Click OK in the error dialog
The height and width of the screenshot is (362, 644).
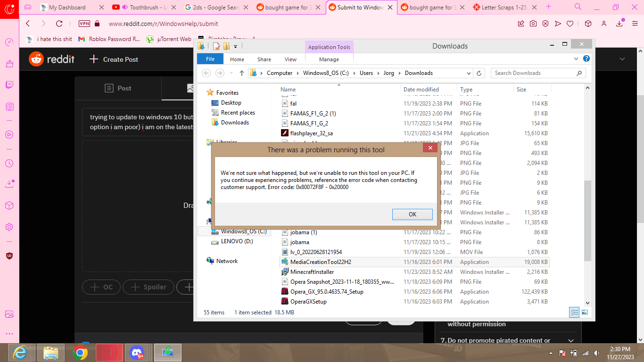(412, 214)
